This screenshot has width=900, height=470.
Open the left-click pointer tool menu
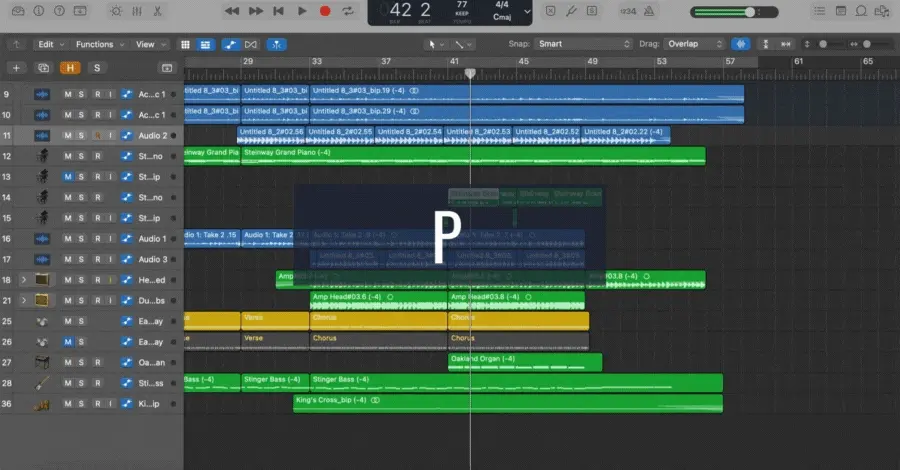(436, 44)
